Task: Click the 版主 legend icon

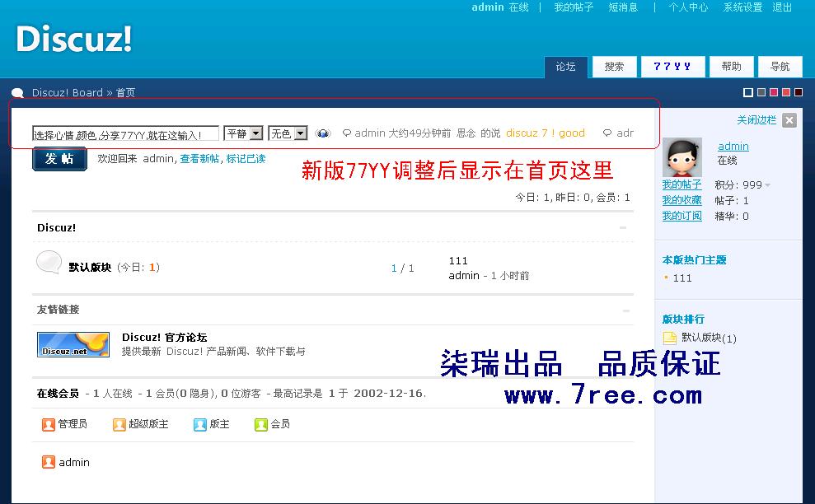Action: 200,424
